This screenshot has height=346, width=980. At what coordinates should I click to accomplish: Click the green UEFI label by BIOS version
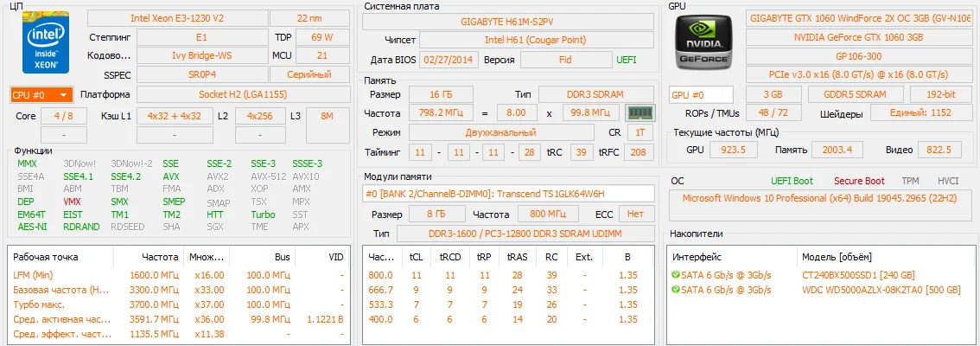(x=627, y=60)
